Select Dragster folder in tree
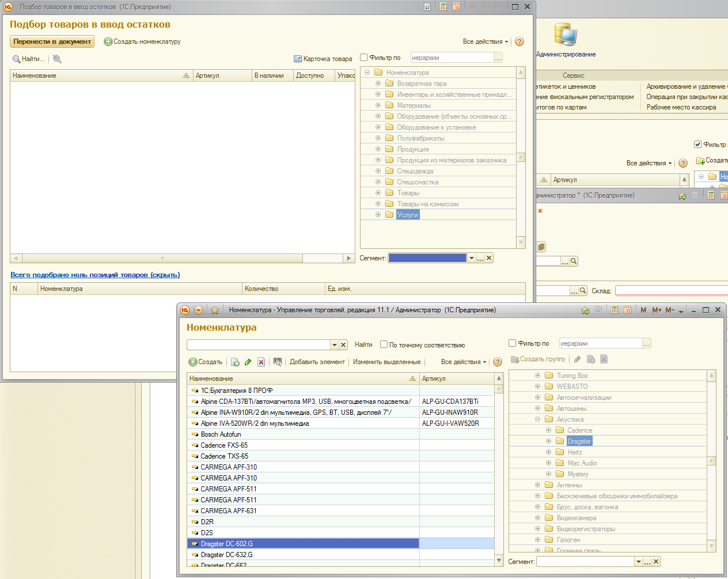The image size is (728, 579). click(x=579, y=441)
